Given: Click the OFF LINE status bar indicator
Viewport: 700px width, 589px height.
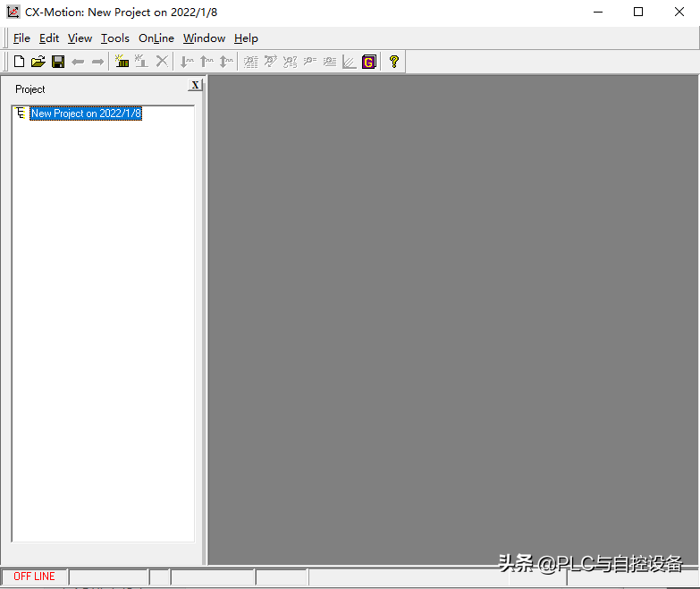Looking at the screenshot, I should click(x=34, y=576).
